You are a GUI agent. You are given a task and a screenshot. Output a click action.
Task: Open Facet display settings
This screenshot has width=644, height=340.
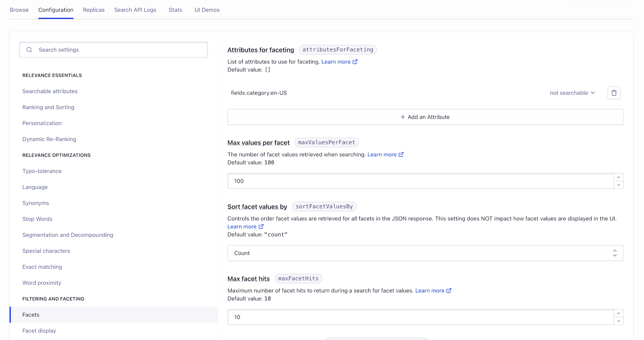coord(39,331)
